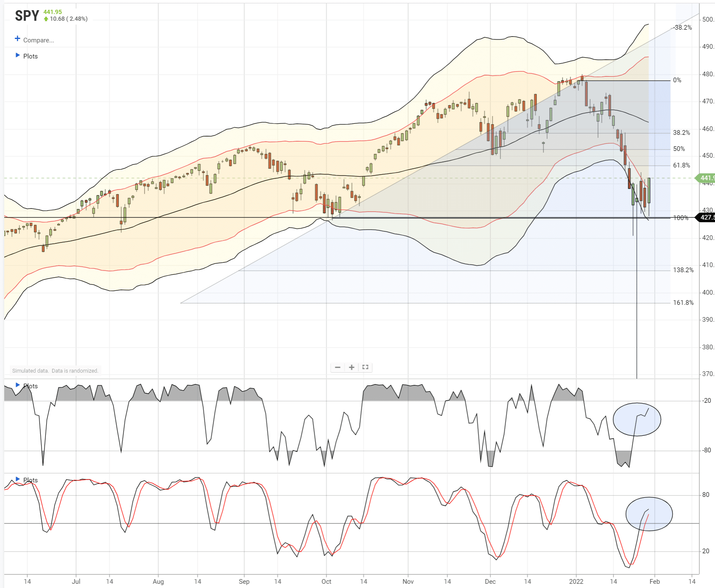Click the -20 oscillator axis label
Screen dimensions: 715x588
tap(707, 400)
